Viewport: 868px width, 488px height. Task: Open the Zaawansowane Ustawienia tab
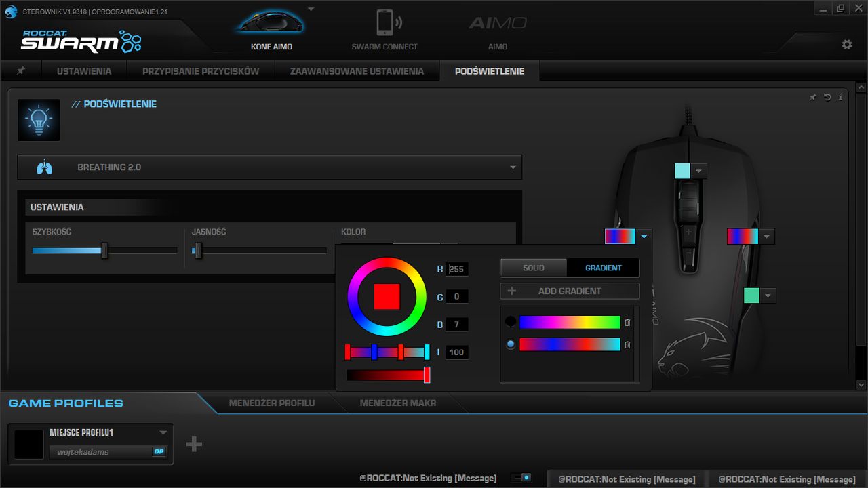(x=357, y=70)
